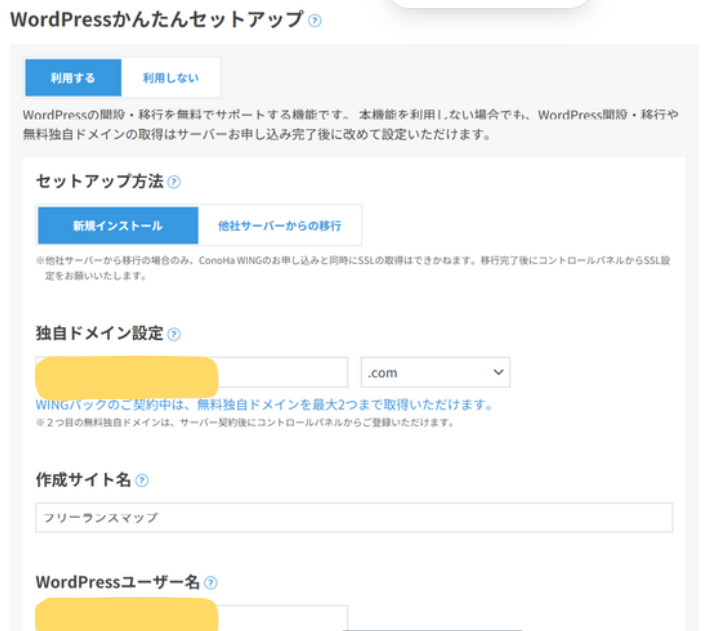Click the blue WINGパック free domain notice
The width and height of the screenshot is (718, 631).
(x=264, y=405)
